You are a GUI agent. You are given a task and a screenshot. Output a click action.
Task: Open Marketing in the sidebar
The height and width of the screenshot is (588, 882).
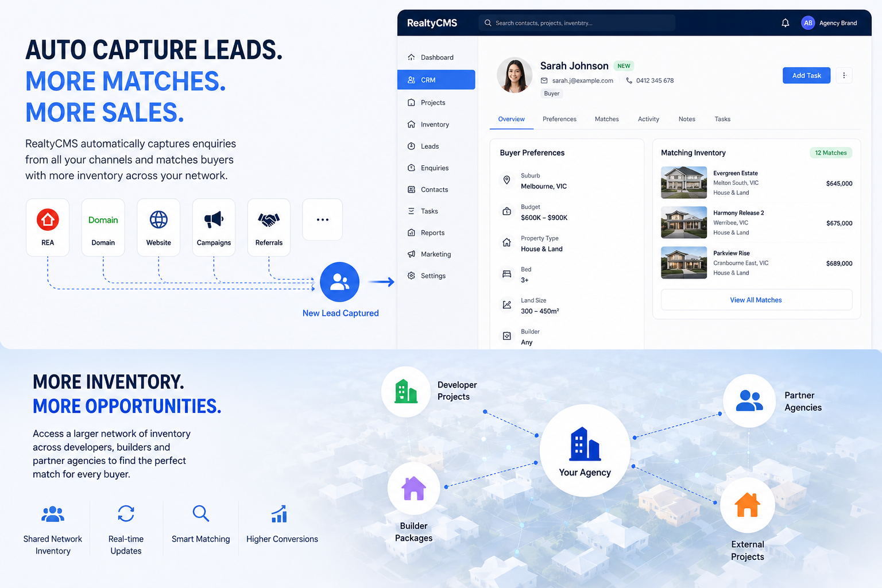pos(436,254)
